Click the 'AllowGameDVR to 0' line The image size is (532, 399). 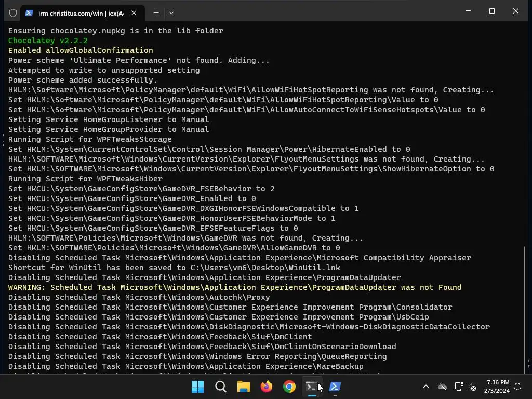(x=174, y=248)
